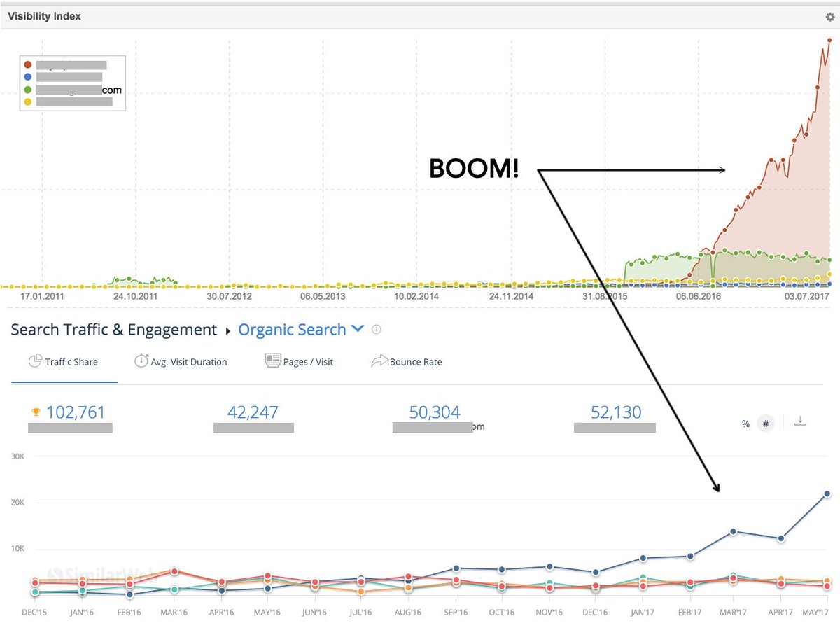The image size is (840, 628).
Task: Click the 06.05.2013 date label
Action: [x=323, y=297]
